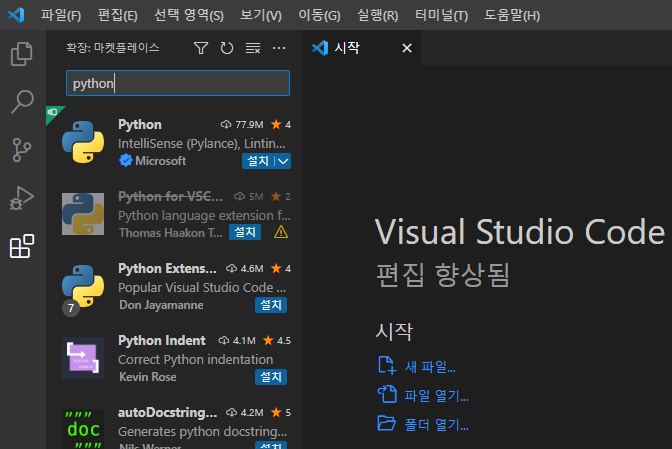
Task: Click the deprecation warning icon for Python for VSCode
Action: pos(281,232)
